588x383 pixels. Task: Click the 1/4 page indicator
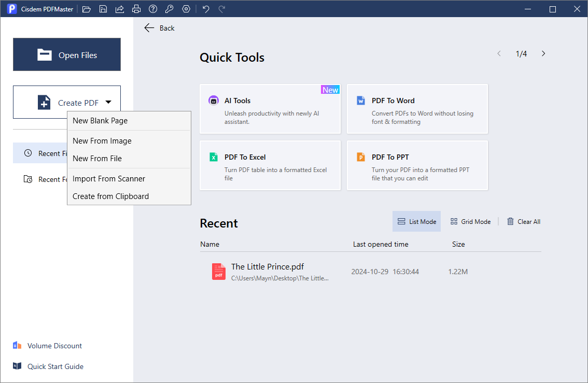(521, 53)
